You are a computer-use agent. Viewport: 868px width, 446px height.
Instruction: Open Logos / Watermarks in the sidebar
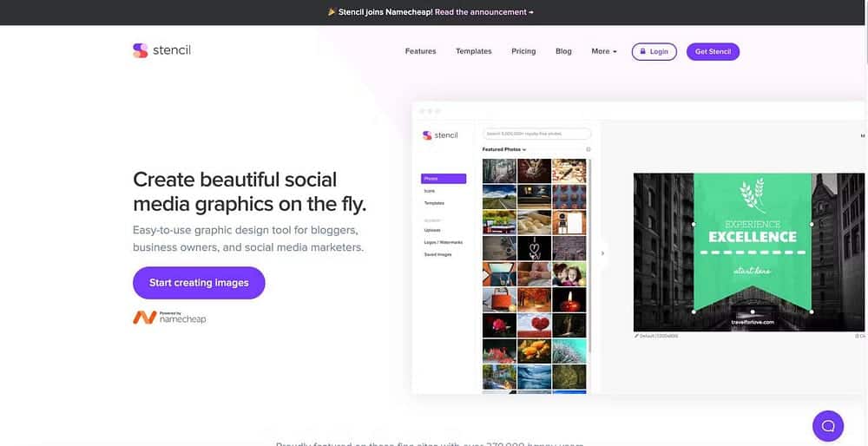[443, 242]
